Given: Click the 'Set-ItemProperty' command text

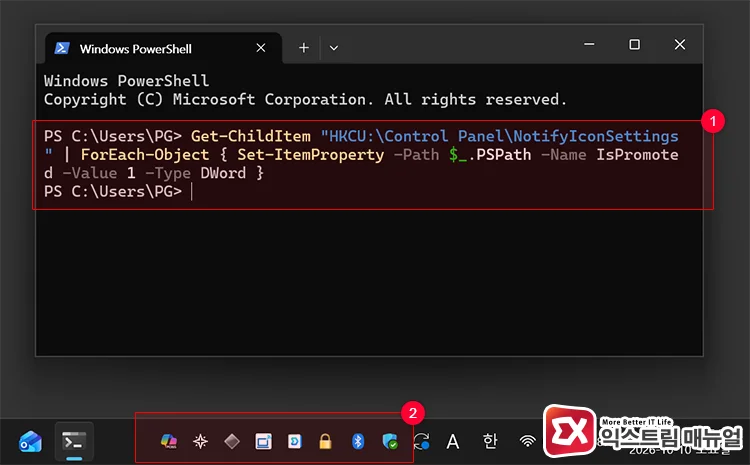Looking at the screenshot, I should [x=310, y=155].
